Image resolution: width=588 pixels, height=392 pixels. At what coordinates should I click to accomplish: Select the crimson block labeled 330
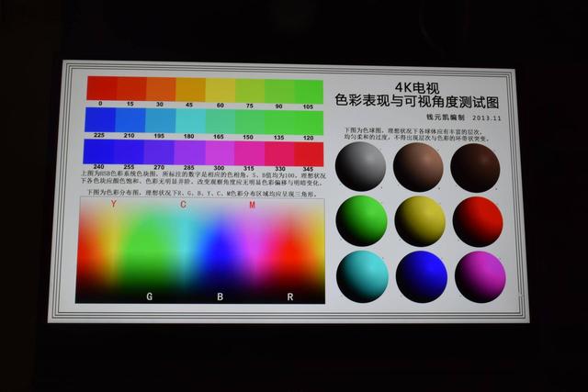click(279, 153)
